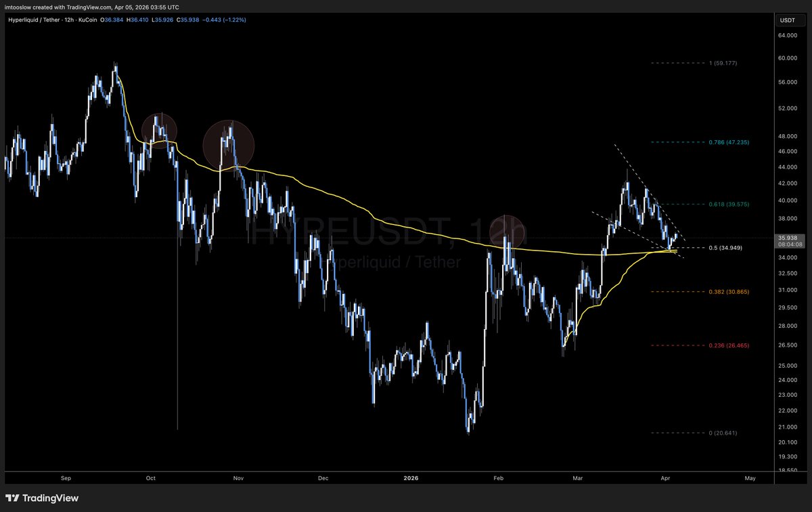
Task: Click the Sep label on time axis
Action: click(x=66, y=478)
